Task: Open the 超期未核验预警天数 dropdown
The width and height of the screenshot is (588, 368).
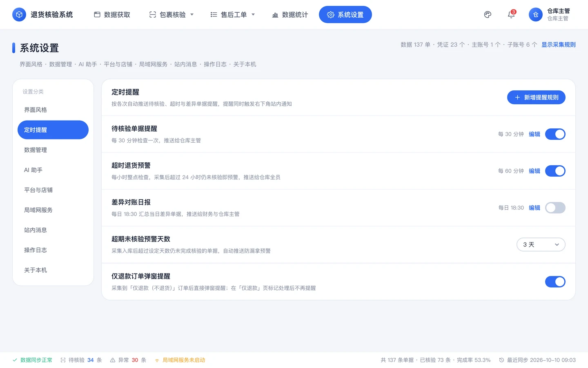Action: tap(541, 245)
